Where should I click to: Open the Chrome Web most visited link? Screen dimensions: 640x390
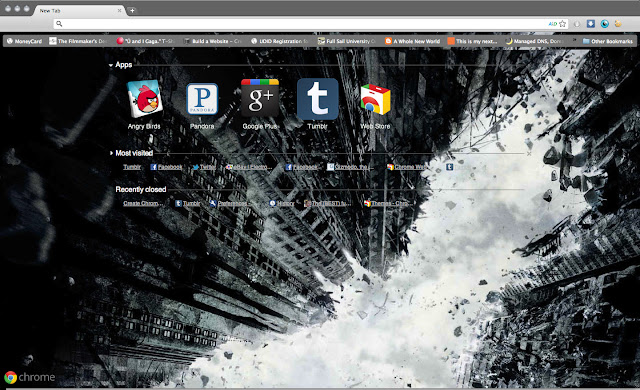[x=407, y=167]
